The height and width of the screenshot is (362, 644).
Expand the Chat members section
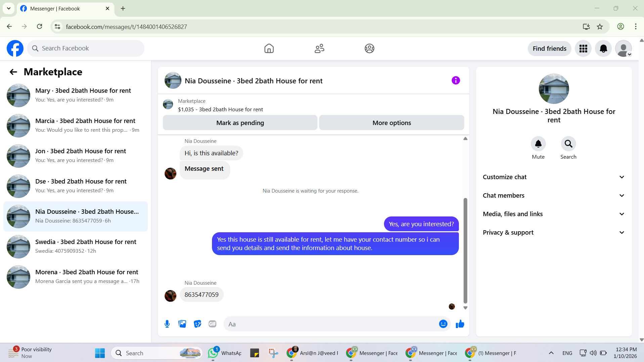click(x=554, y=196)
